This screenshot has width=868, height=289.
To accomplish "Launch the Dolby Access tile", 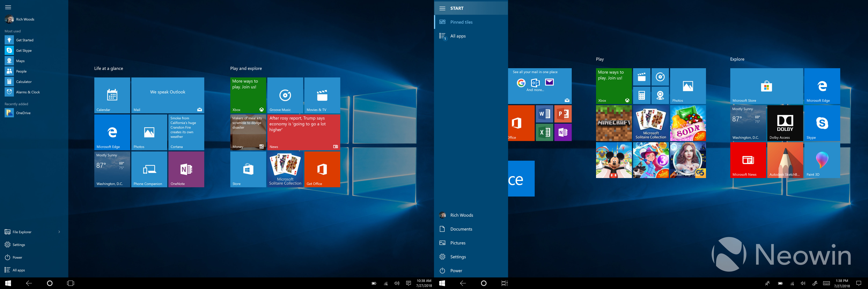I will click(x=785, y=123).
